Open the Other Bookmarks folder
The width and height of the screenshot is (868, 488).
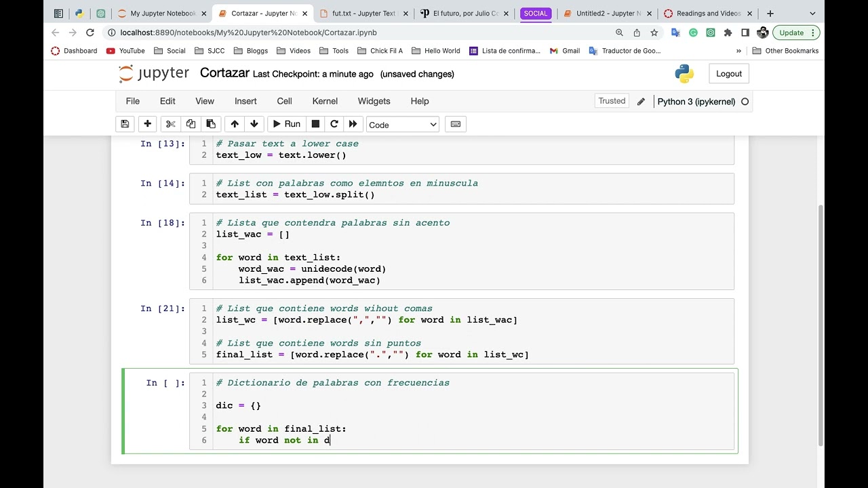[x=785, y=51]
